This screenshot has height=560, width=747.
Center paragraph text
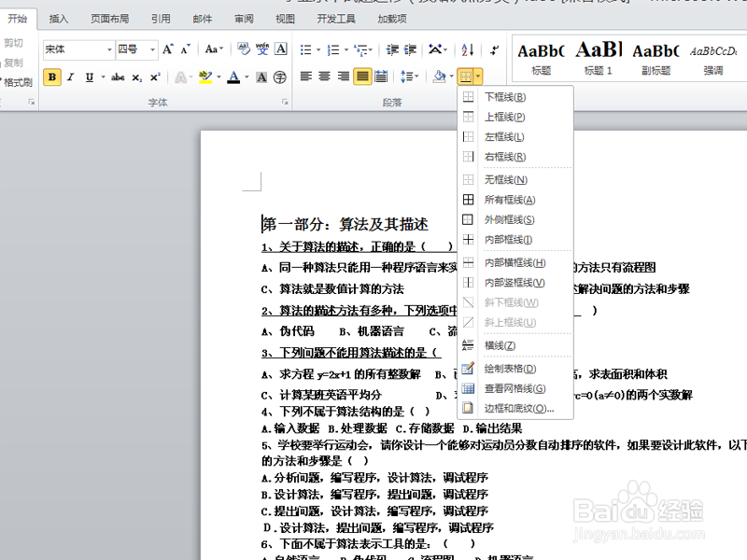click(x=324, y=77)
